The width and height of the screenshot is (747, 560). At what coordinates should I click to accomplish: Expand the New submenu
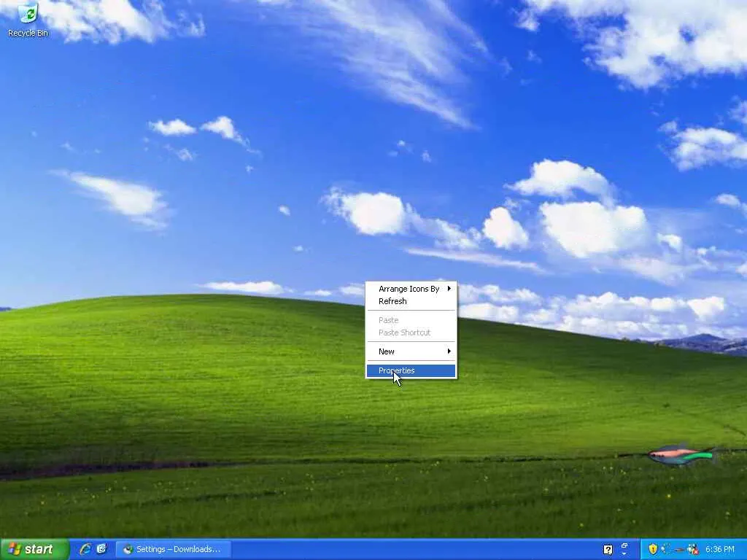click(x=411, y=351)
